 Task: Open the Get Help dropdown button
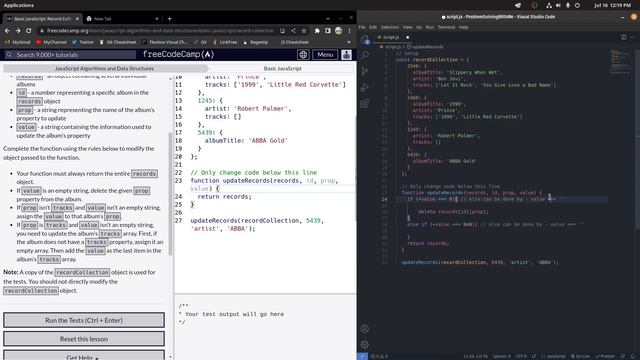pyautogui.click(x=84, y=356)
